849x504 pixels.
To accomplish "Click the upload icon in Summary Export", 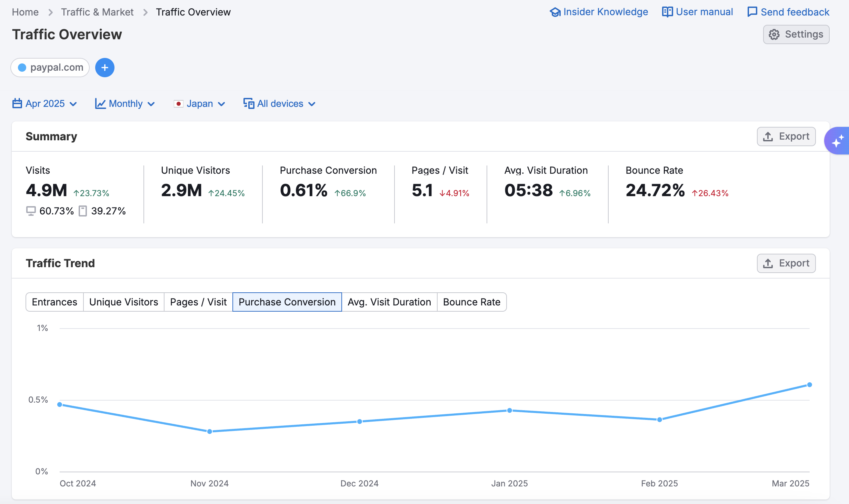I will (768, 137).
